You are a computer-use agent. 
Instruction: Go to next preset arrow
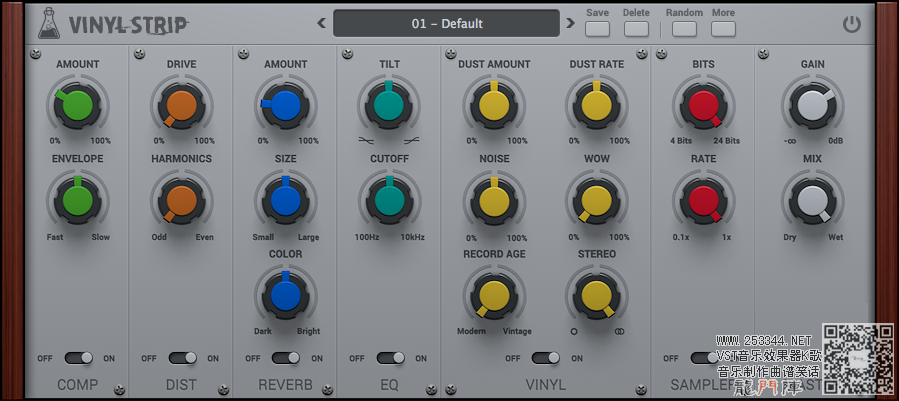tap(570, 24)
